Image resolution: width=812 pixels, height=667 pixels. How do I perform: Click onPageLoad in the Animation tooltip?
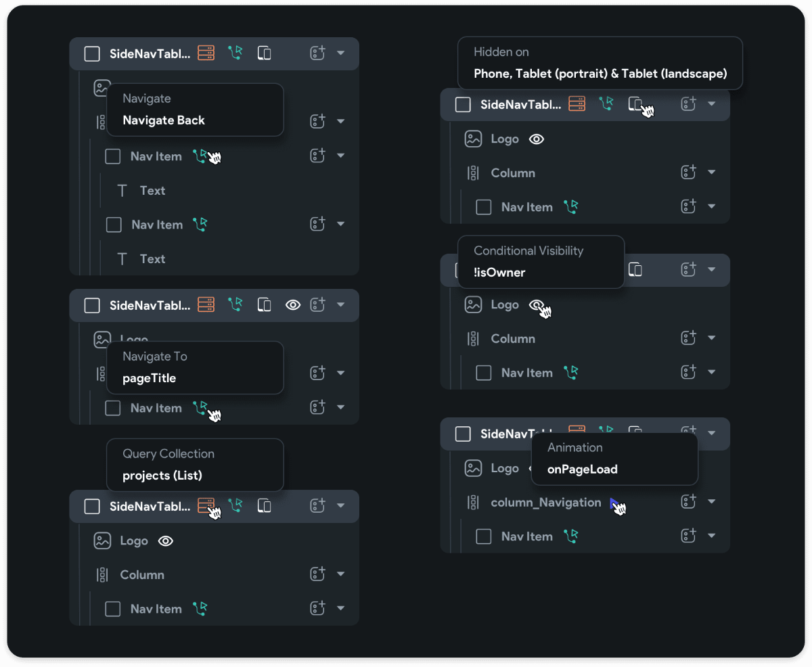click(x=582, y=469)
